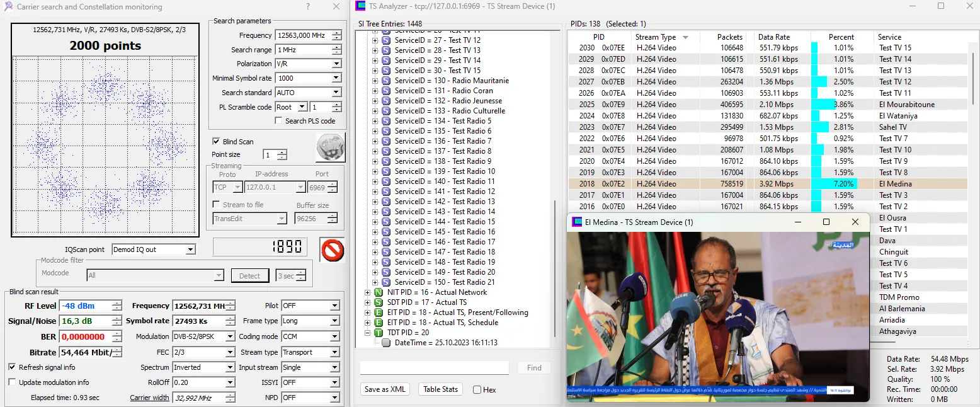Click the Blind Scan globe icon button
980x407 pixels.
[330, 148]
